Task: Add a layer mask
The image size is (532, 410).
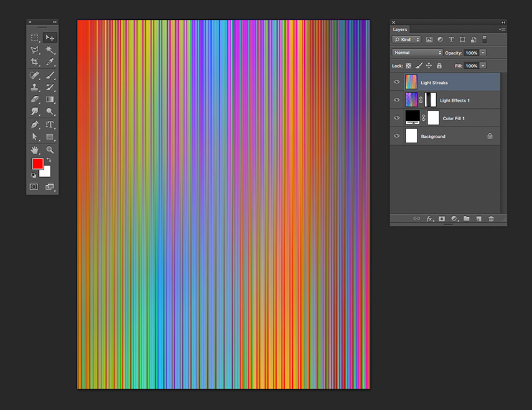Action: coord(442,219)
